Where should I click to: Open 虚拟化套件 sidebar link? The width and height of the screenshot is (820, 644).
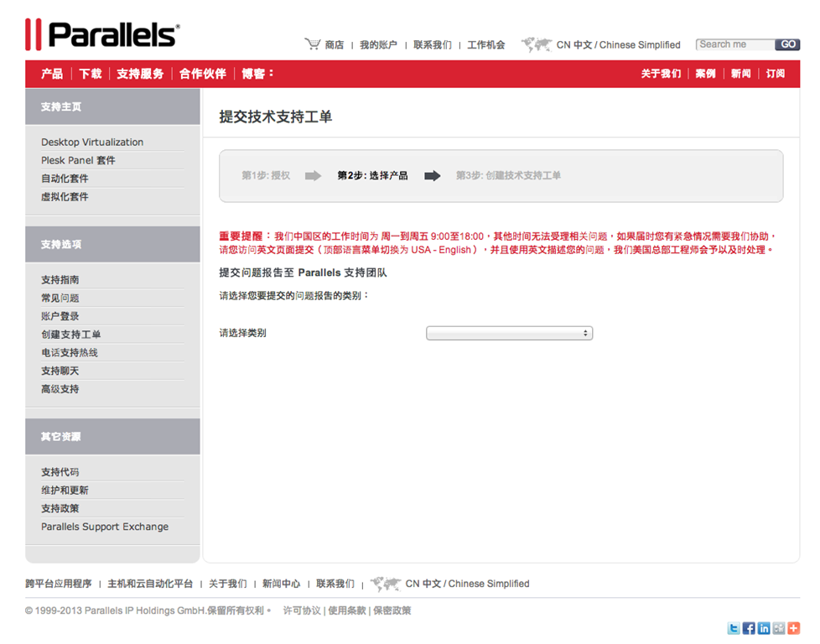65,197
